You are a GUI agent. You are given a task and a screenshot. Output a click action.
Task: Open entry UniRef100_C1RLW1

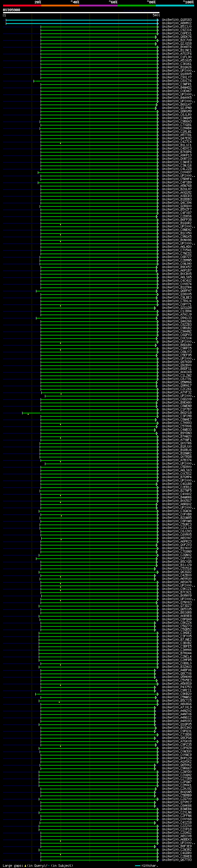pos(177,132)
